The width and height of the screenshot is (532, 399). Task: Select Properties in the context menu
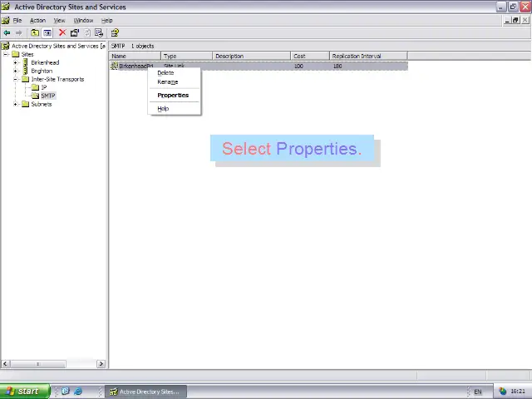173,96
